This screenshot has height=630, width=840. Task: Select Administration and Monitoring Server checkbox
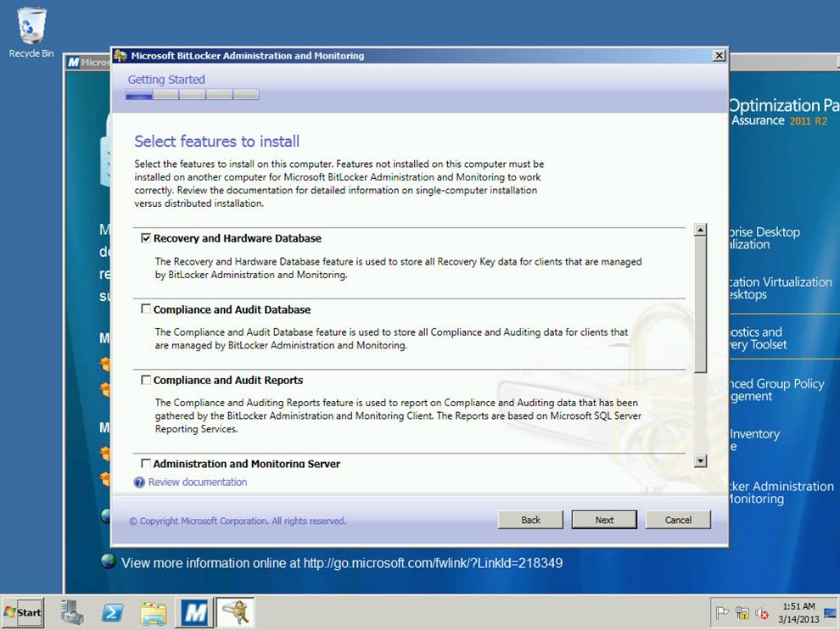146,463
